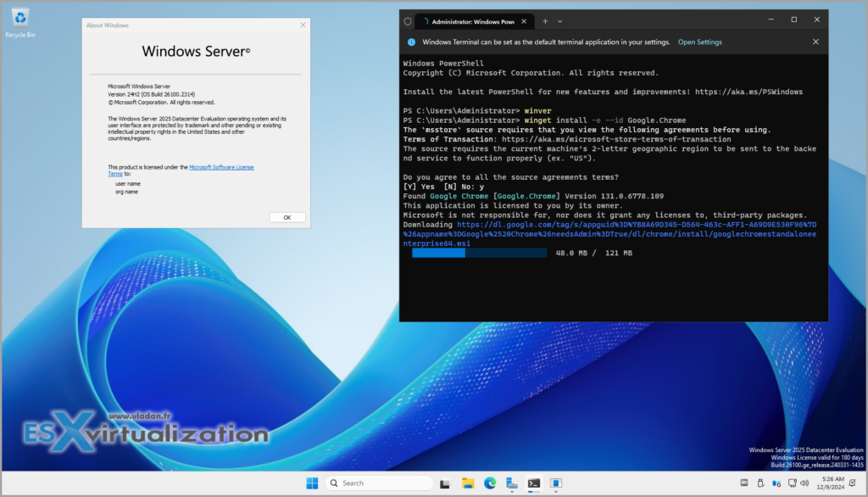Click the Open Settings link in the banner

pos(699,42)
